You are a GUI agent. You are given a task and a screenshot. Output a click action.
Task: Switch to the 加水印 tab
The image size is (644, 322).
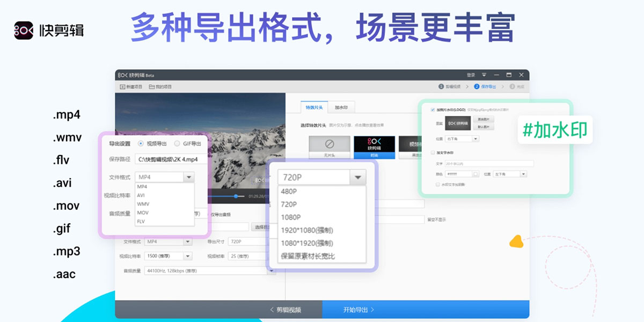click(x=341, y=107)
